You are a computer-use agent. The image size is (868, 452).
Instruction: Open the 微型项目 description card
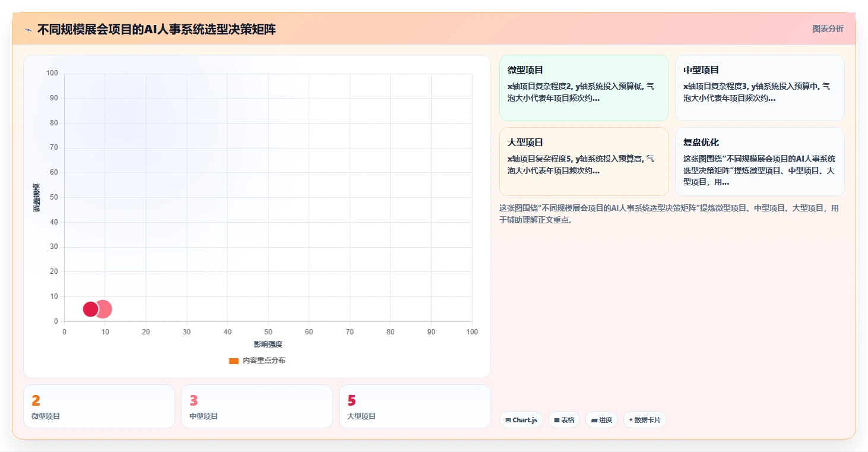[x=584, y=88]
